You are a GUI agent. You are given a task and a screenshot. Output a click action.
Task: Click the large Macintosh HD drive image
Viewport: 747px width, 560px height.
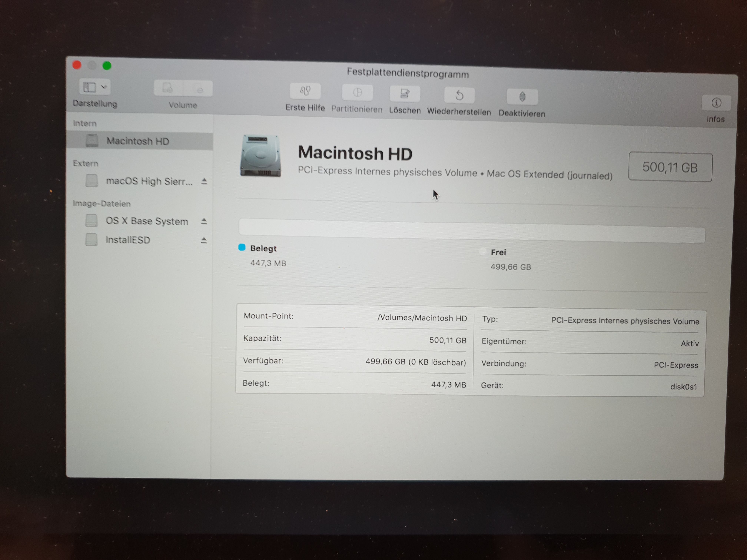click(260, 156)
